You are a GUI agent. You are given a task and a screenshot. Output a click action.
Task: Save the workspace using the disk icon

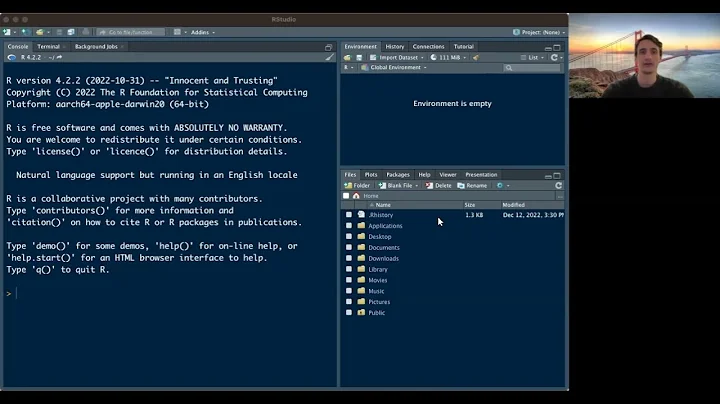point(359,57)
